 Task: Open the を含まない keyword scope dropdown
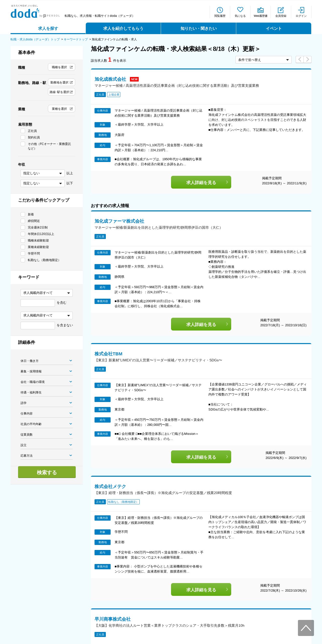[47, 315]
